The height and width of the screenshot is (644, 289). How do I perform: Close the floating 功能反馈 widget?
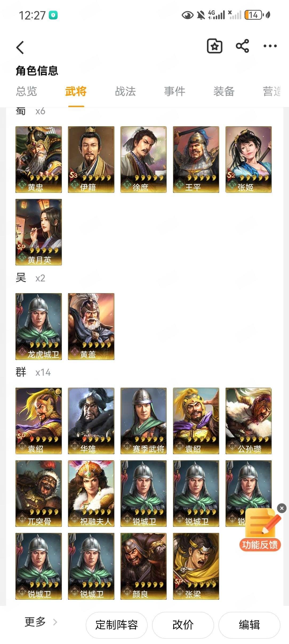point(282,508)
